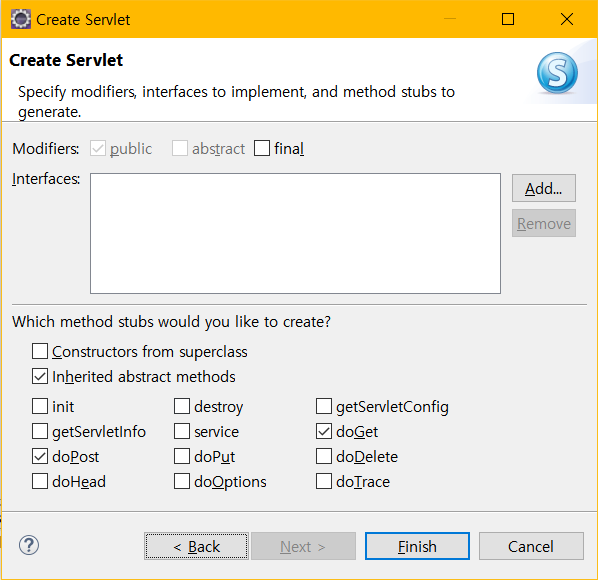
Task: Click the Eclipse icon in the title bar
Action: pyautogui.click(x=21, y=19)
